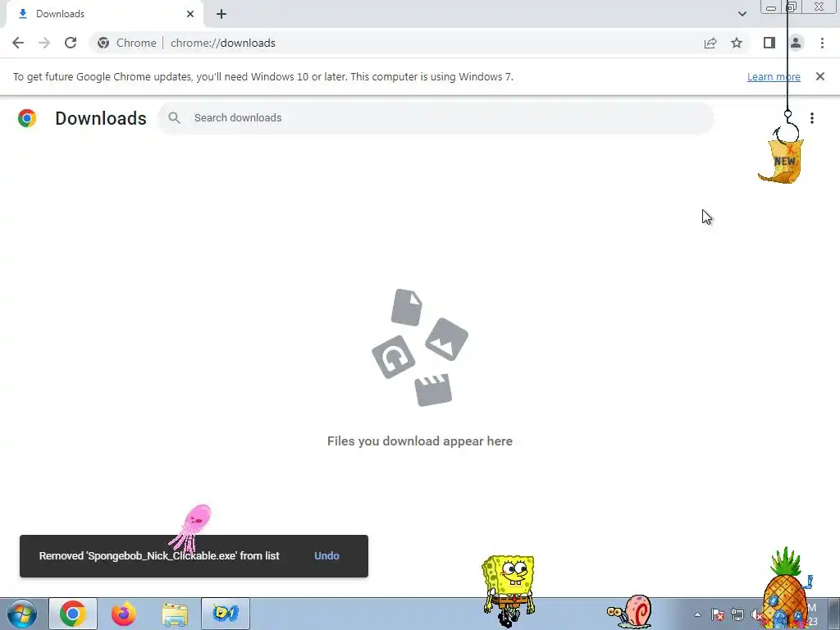Screen dimensions: 840x630
Task: Click the Learn more link
Action: [774, 76]
